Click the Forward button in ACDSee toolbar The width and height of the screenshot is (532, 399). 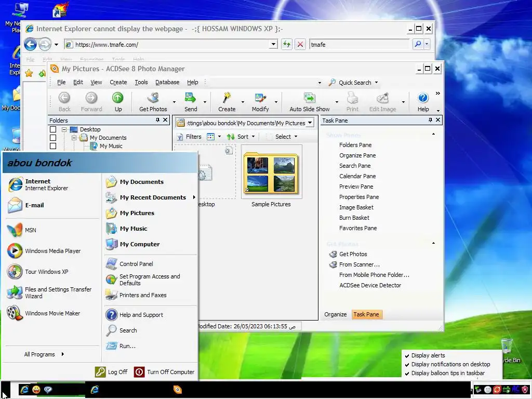91,102
